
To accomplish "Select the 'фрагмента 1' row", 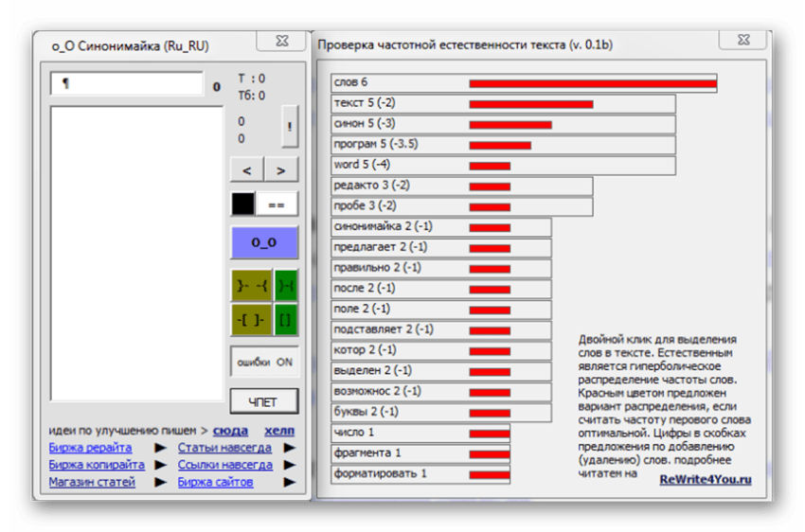I will [420, 453].
